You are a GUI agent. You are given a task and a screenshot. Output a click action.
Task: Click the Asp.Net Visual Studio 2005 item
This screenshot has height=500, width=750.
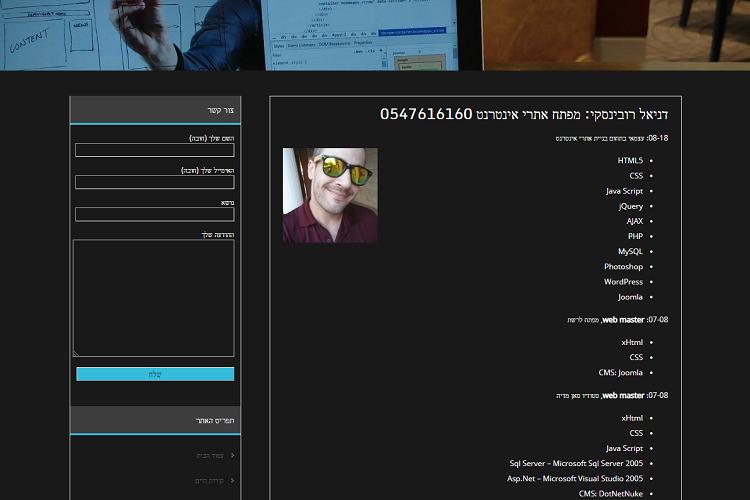pos(575,478)
